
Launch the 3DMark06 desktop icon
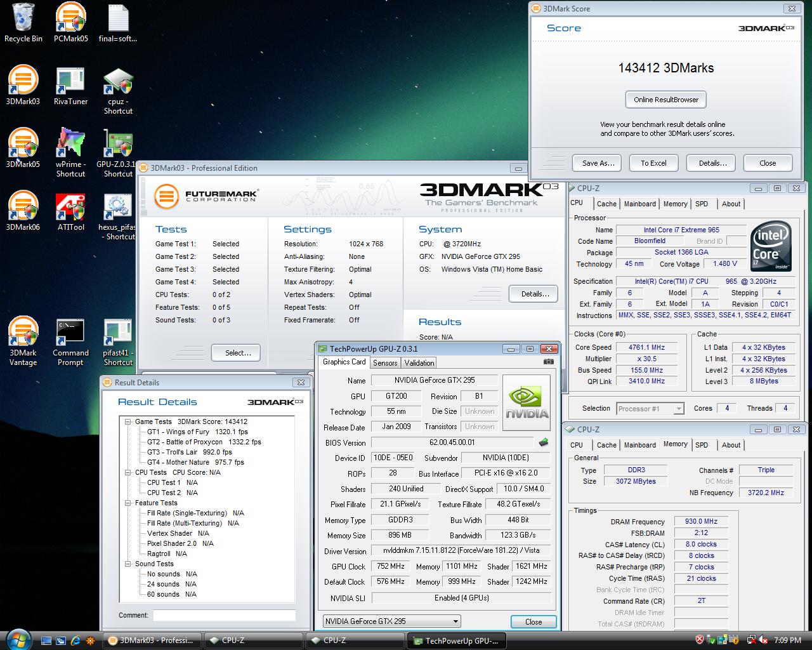point(23,211)
